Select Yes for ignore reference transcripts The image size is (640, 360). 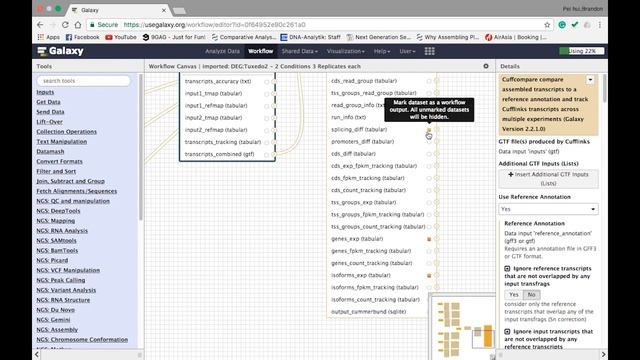pos(513,294)
